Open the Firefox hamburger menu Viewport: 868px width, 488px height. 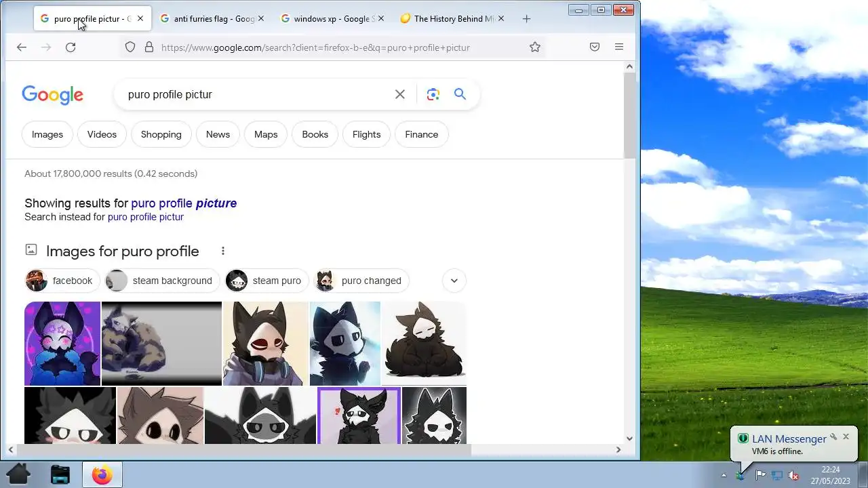tap(618, 47)
